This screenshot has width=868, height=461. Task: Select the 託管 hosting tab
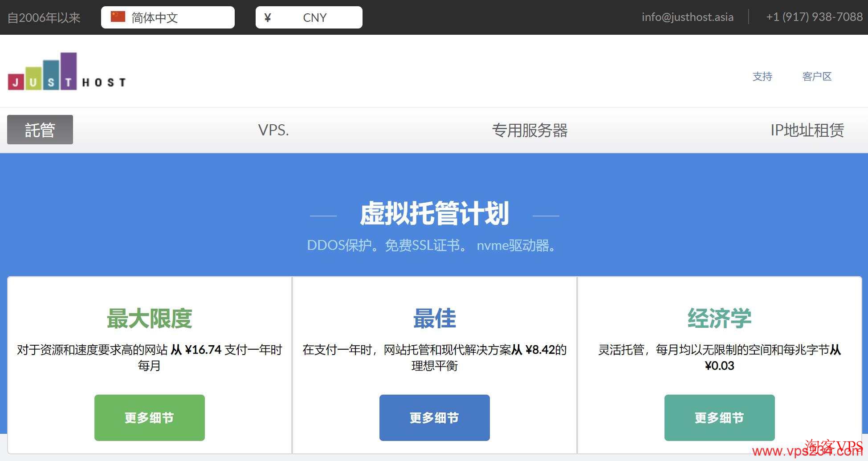tap(40, 130)
